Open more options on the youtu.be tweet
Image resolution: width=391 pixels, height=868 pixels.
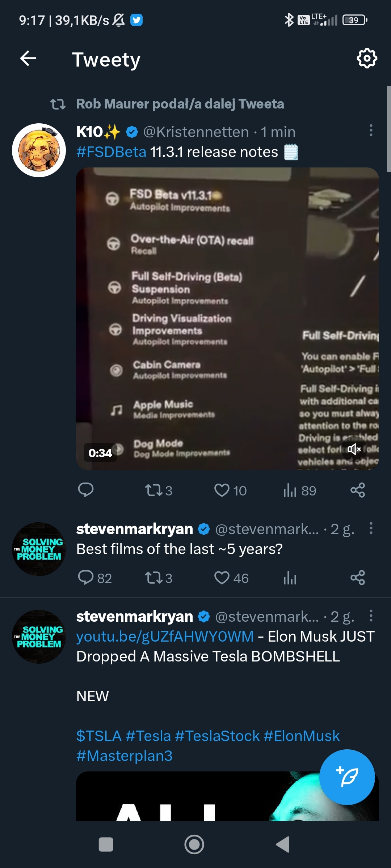tap(371, 616)
